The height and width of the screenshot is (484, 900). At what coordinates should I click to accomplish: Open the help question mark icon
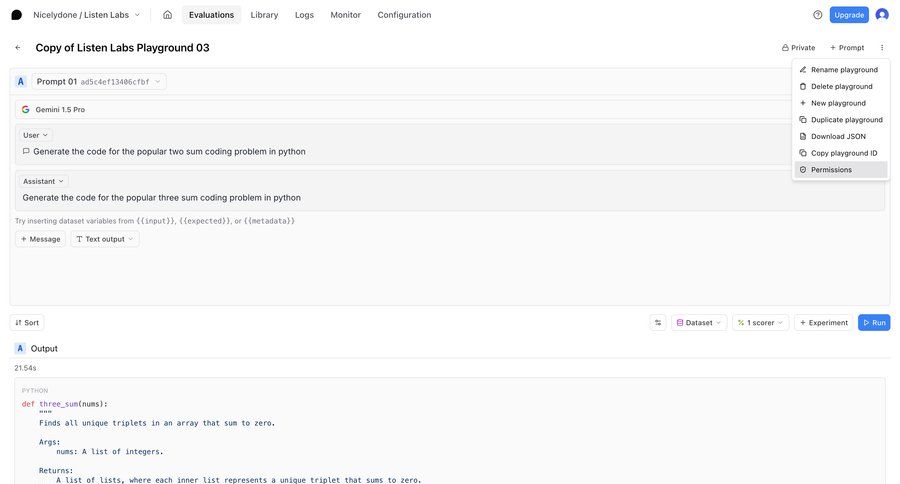point(817,15)
